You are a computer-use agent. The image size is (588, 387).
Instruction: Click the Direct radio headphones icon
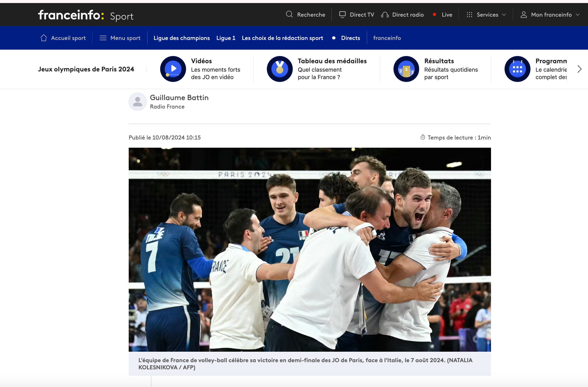[385, 15]
